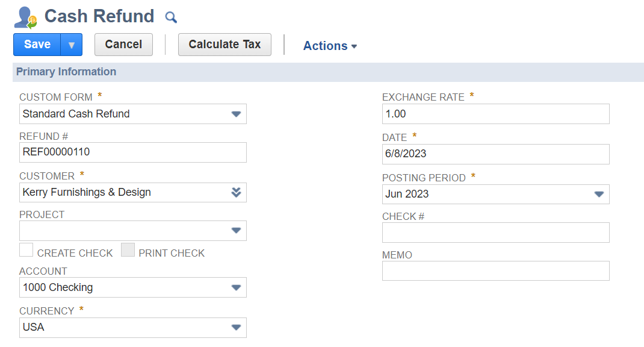Open the Customer double-chevron selector
The height and width of the screenshot is (347, 644).
pos(236,192)
